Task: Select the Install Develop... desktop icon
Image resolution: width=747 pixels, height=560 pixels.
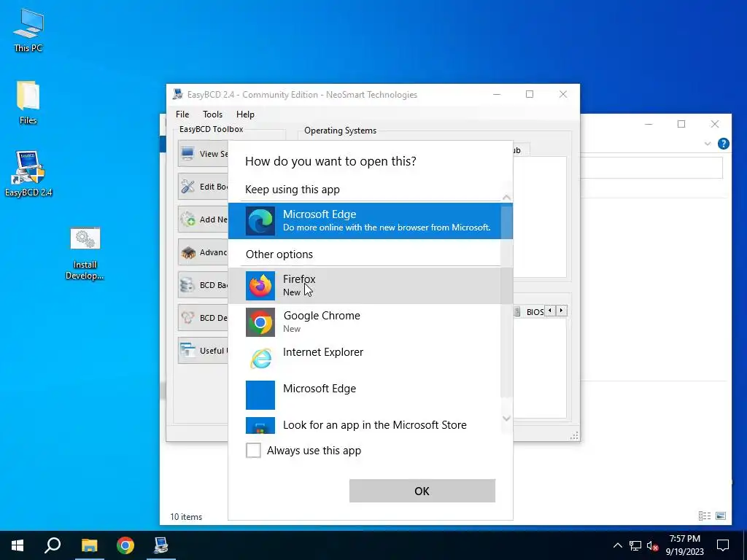Action: pyautogui.click(x=85, y=254)
